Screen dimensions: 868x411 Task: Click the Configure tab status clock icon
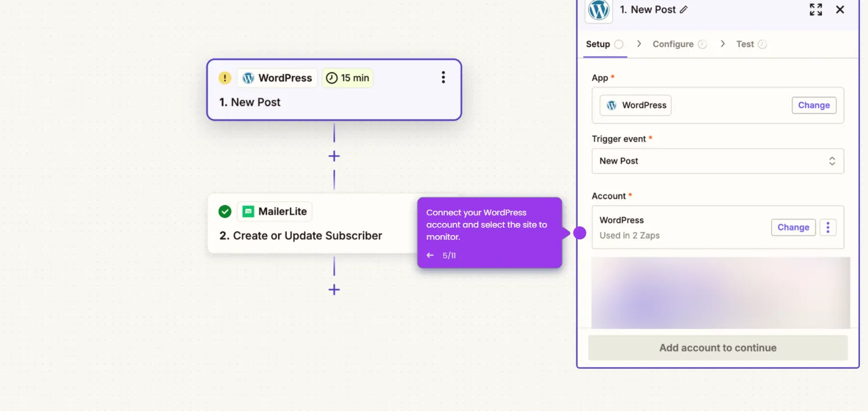pos(702,44)
